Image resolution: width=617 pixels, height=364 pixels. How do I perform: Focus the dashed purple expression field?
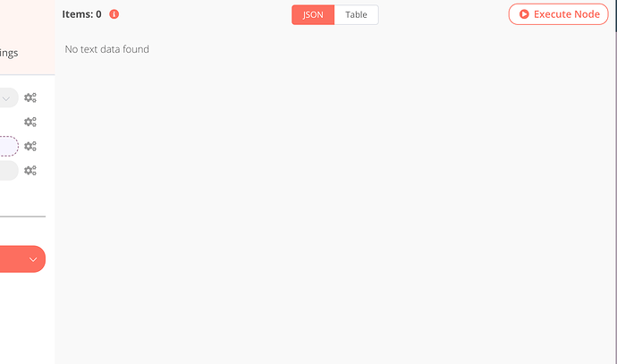click(9, 147)
